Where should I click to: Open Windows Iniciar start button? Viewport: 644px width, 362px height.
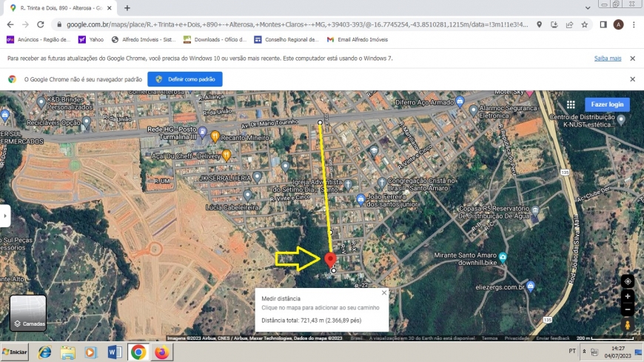click(15, 352)
